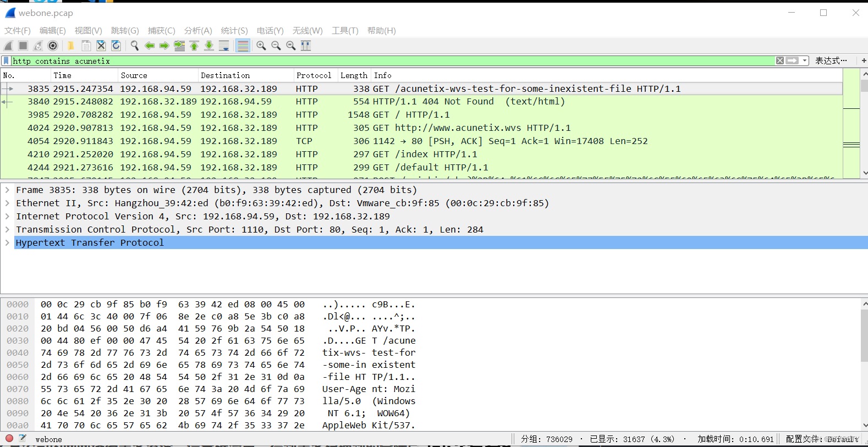Sort by the Source column header
The image size is (868, 447).
point(158,75)
